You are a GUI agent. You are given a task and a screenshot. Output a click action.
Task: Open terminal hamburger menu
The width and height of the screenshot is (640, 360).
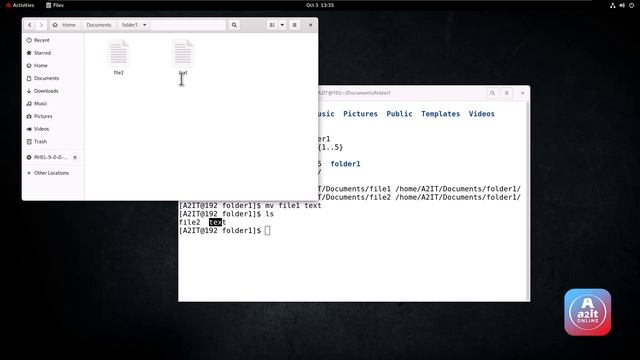click(507, 93)
